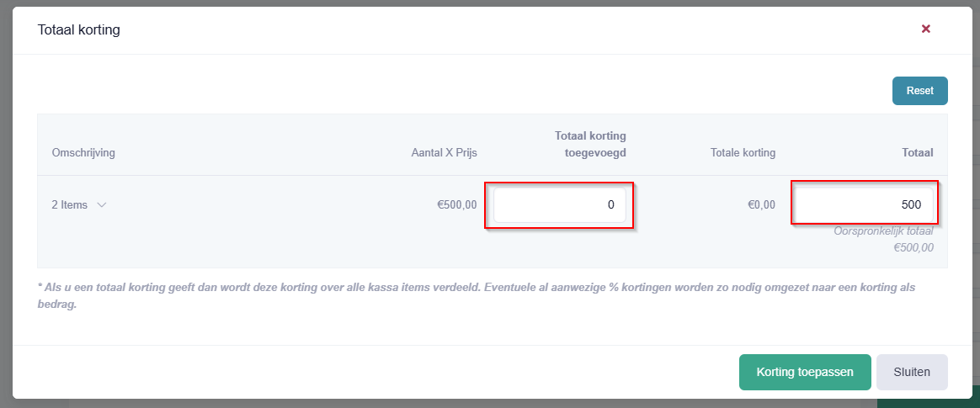Image resolution: width=980 pixels, height=408 pixels.
Task: Click the Aantal X Prijs column header
Action: pyautogui.click(x=444, y=153)
